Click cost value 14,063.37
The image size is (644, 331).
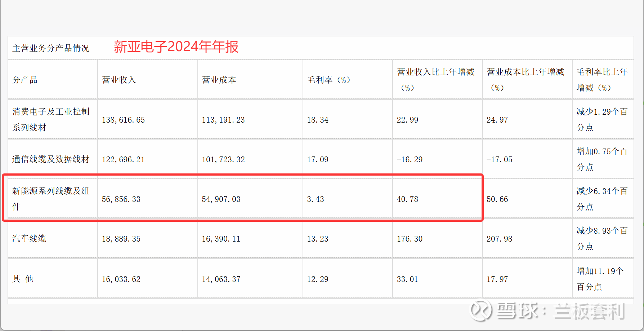pyautogui.click(x=221, y=279)
